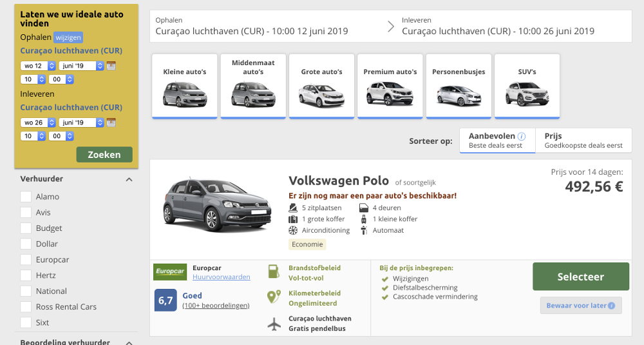This screenshot has height=345, width=644.
Task: Click pickup location Curaçao luchthaven (CUR) in sidebar
Action: (71, 50)
